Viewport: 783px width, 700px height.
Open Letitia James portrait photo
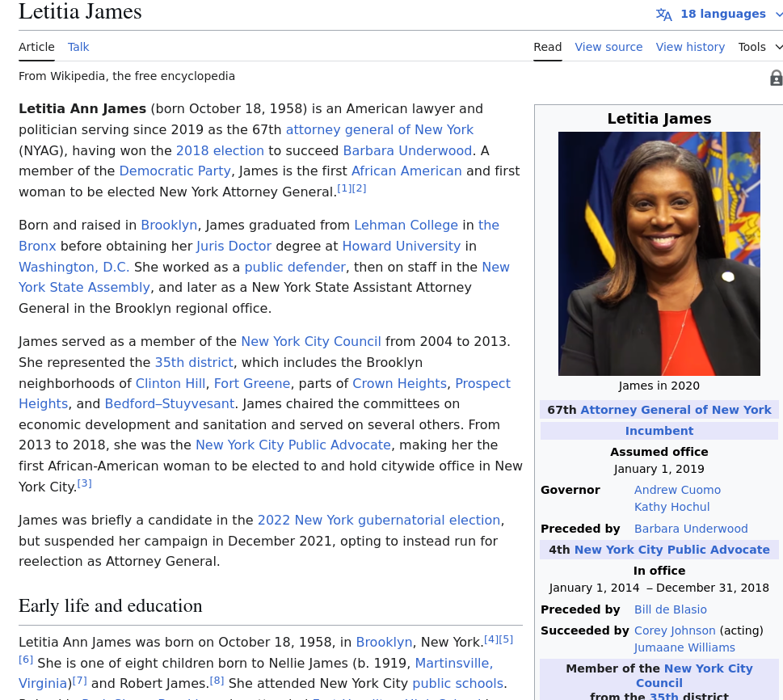coord(659,253)
